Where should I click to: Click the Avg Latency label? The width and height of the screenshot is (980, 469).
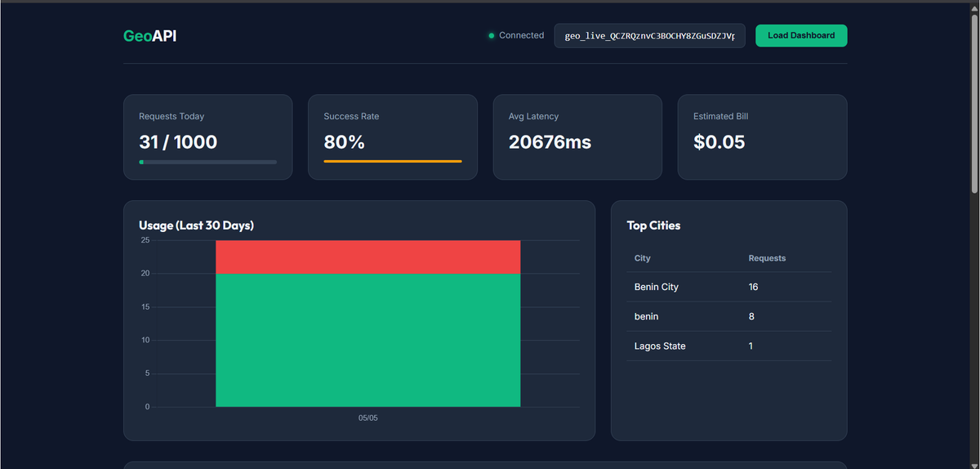pos(533,116)
